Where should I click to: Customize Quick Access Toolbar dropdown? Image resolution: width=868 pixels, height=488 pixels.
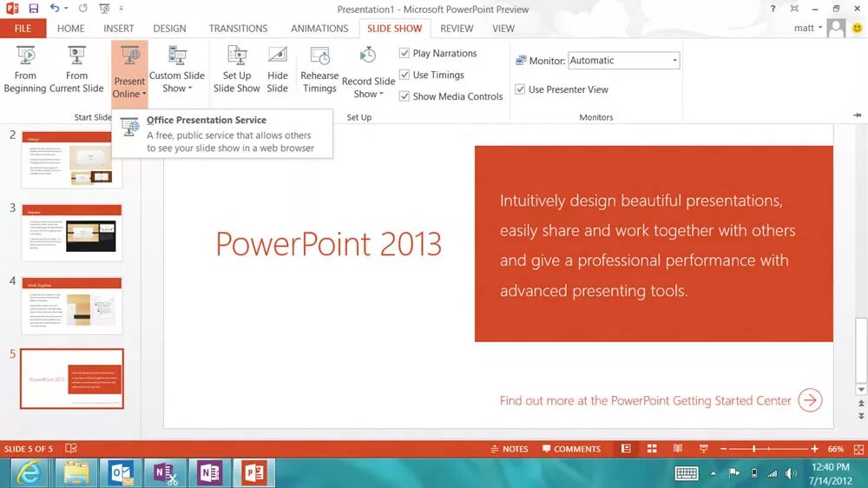tap(122, 9)
